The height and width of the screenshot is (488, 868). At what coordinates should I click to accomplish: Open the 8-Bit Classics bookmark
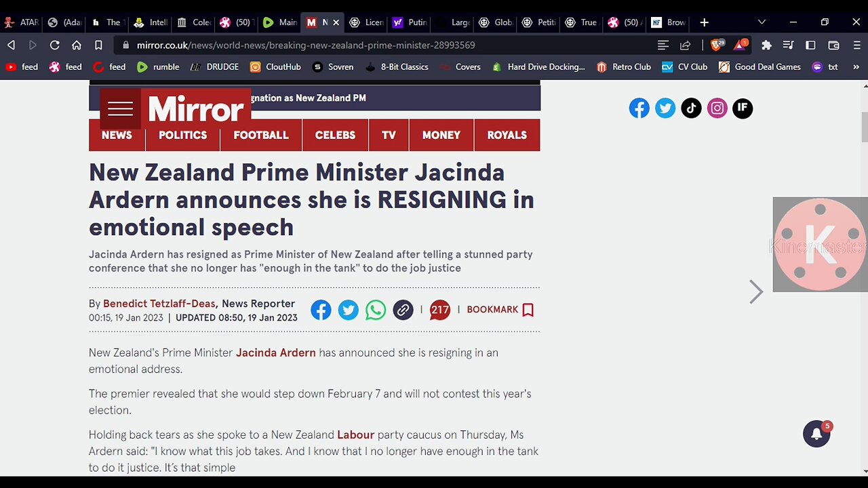(397, 67)
